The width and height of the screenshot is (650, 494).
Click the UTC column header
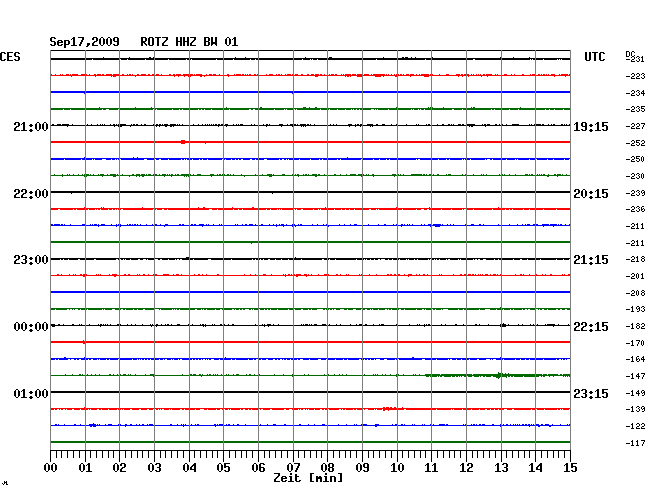(594, 57)
